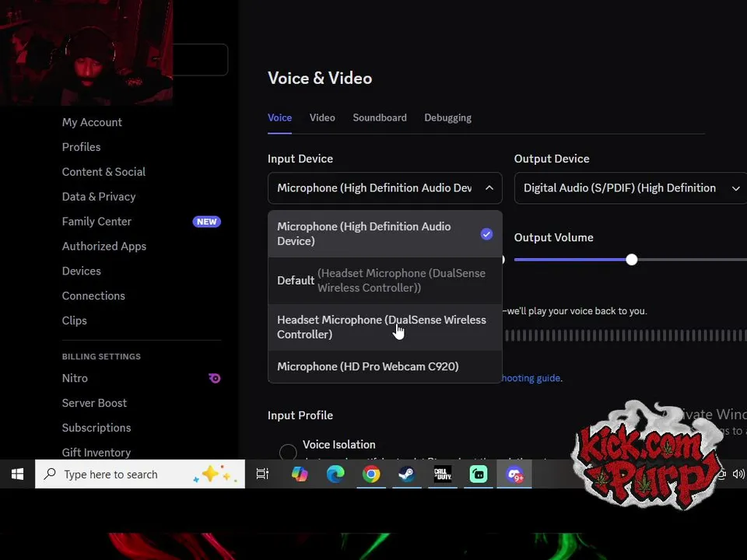Choose Microphone (High Definition Audio Device) option
Image resolution: width=747 pixels, height=560 pixels.
tap(385, 234)
